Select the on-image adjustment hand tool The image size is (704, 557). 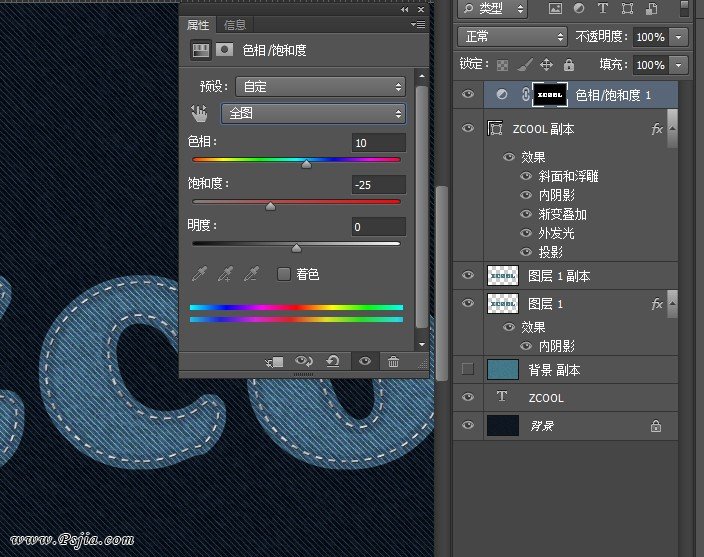199,114
